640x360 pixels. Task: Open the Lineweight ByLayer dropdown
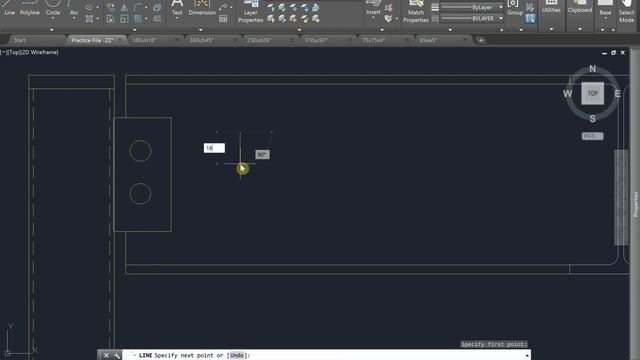472,7
